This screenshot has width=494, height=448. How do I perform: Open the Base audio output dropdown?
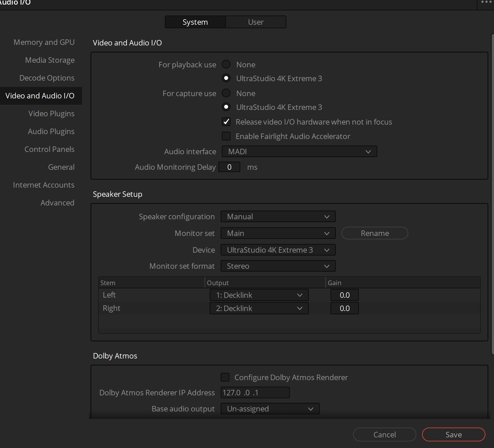point(270,409)
